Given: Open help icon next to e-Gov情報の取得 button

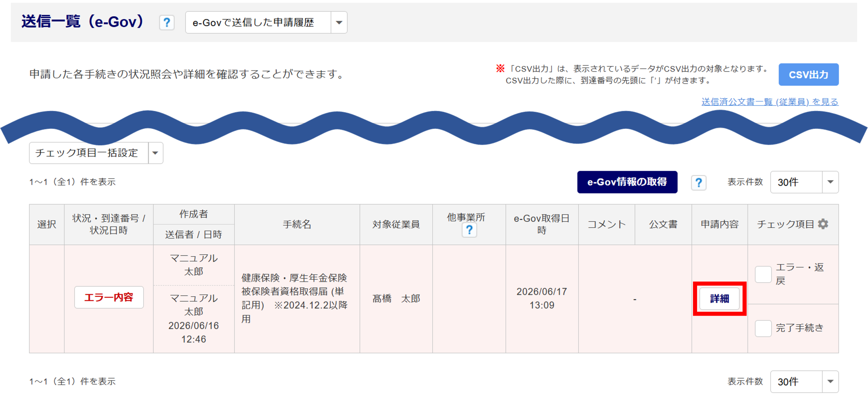Looking at the screenshot, I should (698, 183).
